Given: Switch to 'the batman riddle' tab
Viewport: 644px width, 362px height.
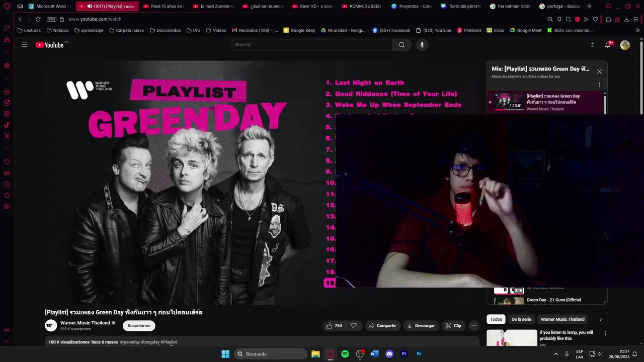Looking at the screenshot, I should pos(510,7).
